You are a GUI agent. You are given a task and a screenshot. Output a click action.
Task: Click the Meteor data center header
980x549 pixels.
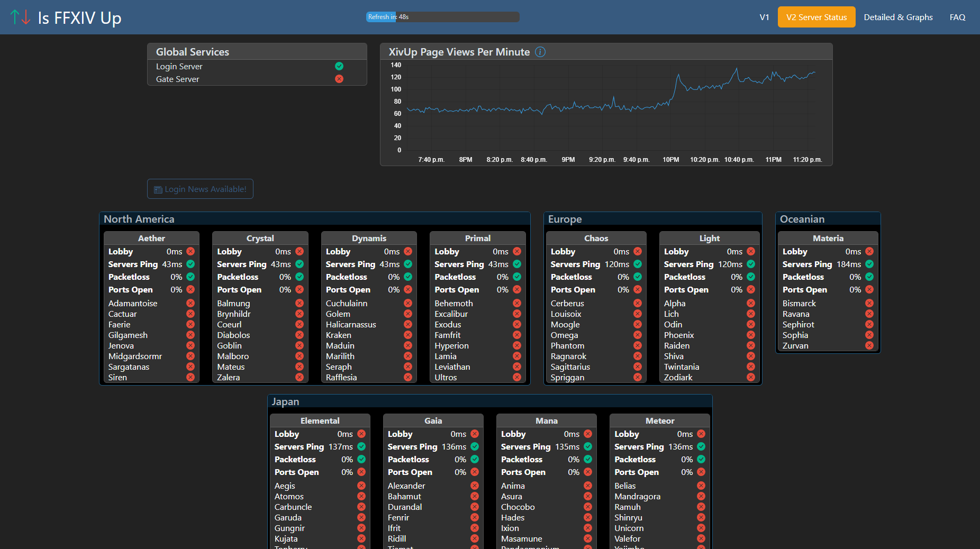coord(660,420)
